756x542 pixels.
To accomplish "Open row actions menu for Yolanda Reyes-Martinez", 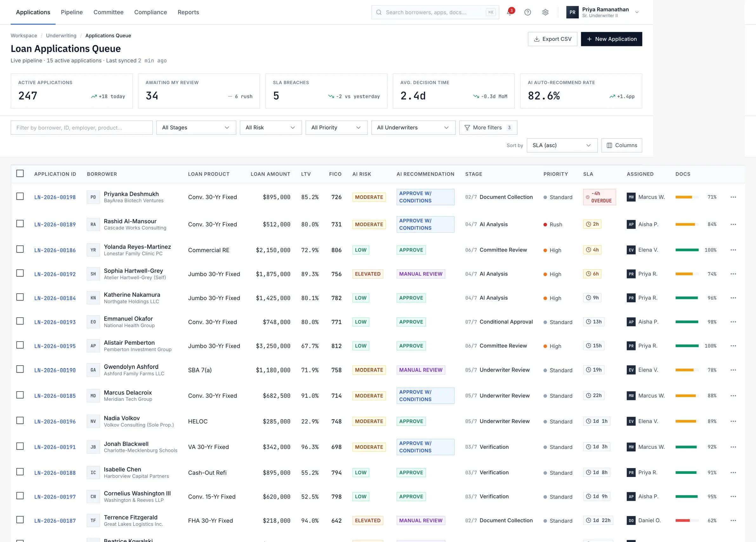I will (733, 250).
